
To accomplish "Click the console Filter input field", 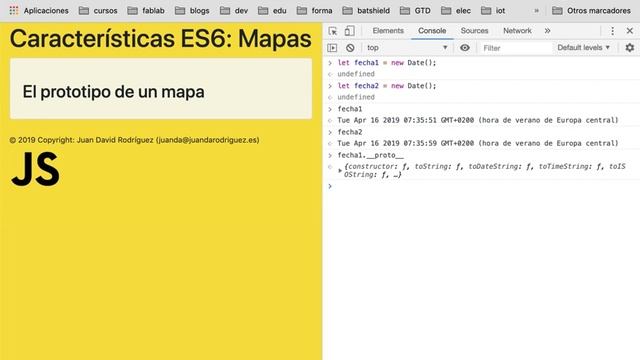I will [515, 48].
